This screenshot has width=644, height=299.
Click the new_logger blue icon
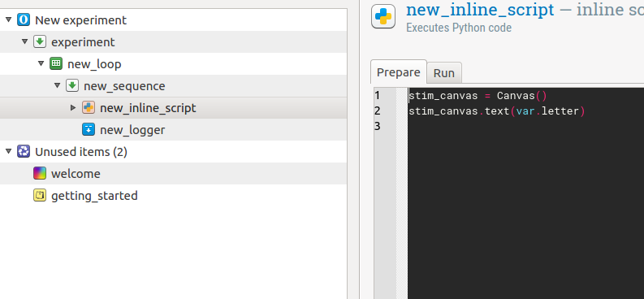coord(89,129)
